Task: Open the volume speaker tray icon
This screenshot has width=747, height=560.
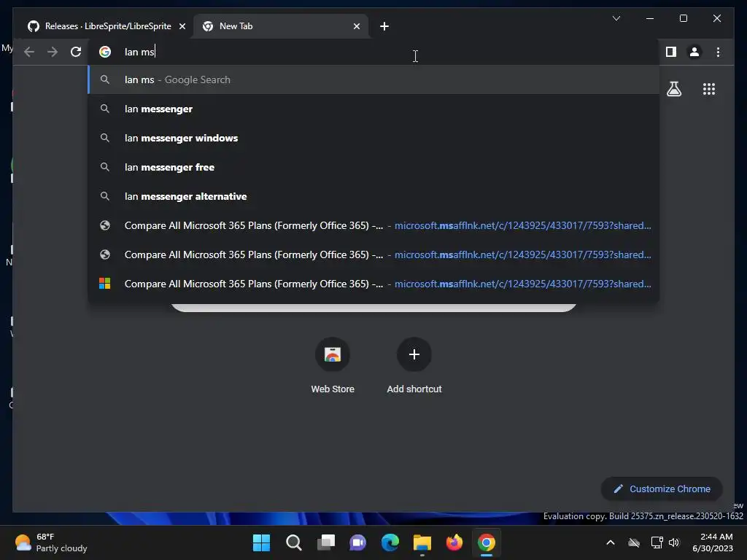Action: pos(673,542)
